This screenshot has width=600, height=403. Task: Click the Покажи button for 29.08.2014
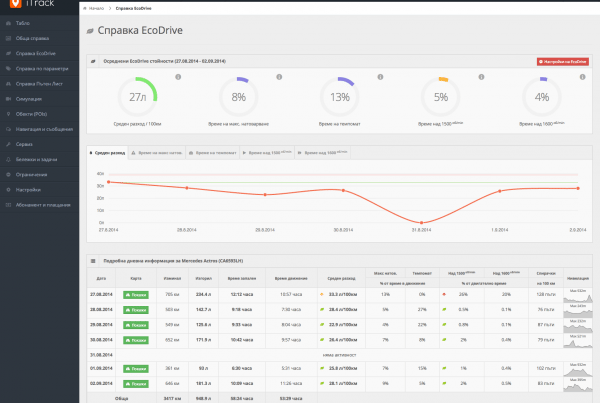(136, 325)
